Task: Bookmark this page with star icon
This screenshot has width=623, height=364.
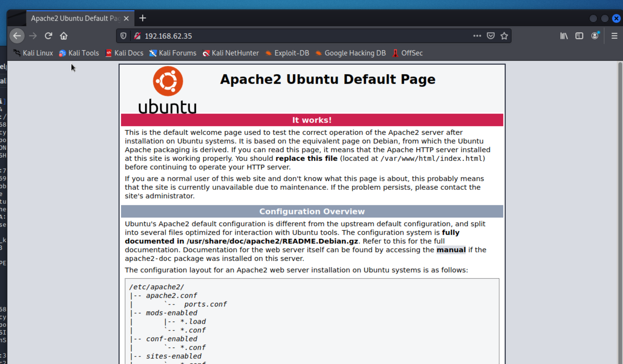Action: pos(504,36)
